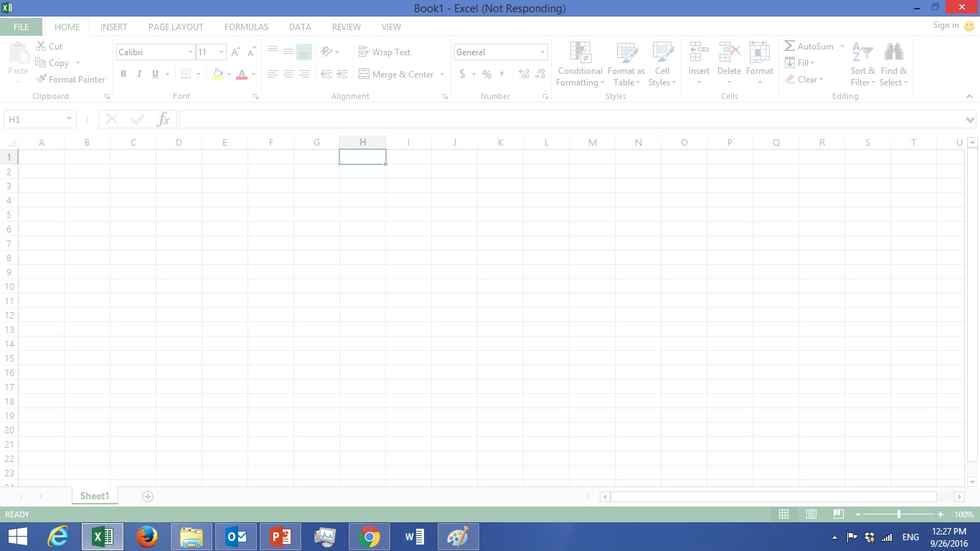This screenshot has width=980, height=551.
Task: Select the Format Painter brush
Action: pos(41,80)
